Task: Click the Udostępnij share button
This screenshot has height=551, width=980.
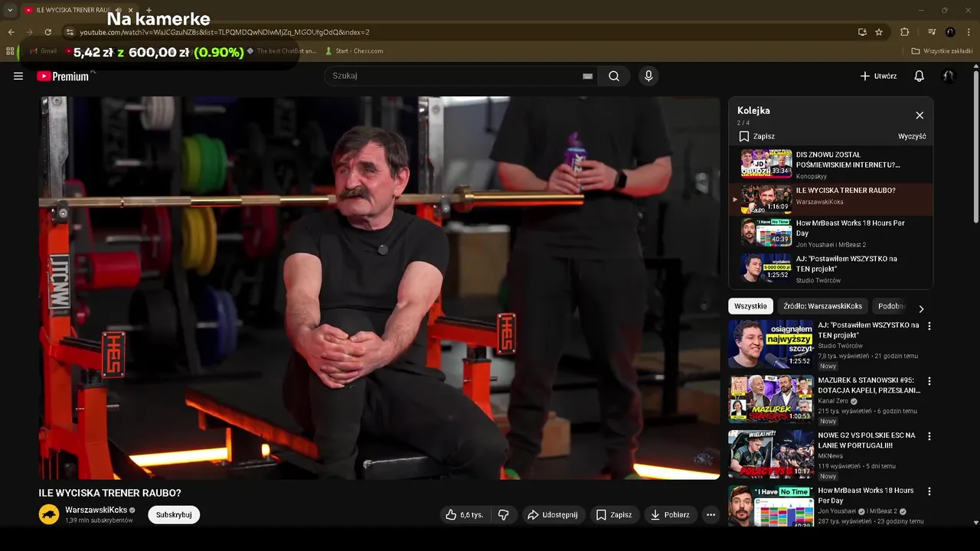Action: coord(552,515)
